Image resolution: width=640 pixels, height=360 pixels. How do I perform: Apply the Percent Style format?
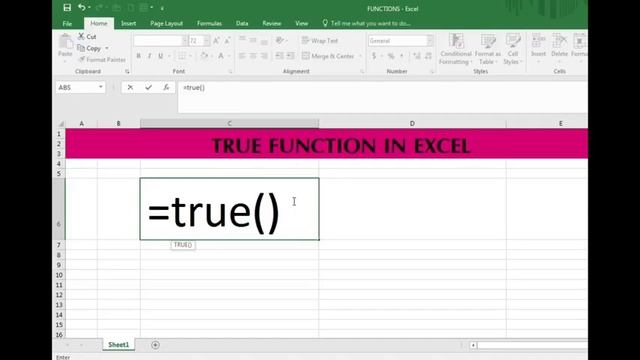(x=391, y=56)
